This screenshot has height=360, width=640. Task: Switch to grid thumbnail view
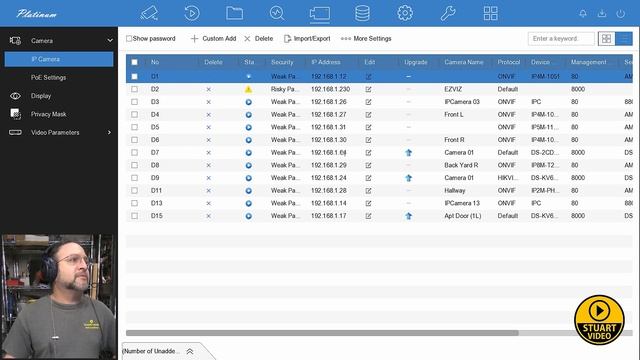pos(607,39)
